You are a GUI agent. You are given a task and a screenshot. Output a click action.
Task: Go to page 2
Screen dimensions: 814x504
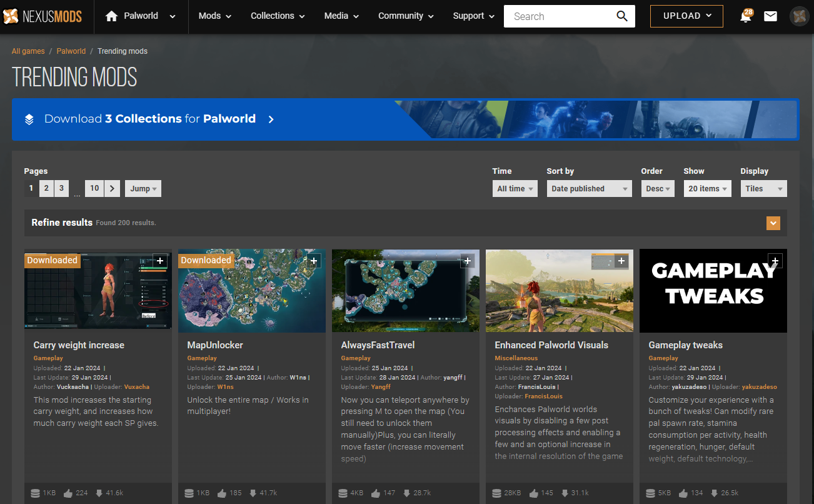[46, 188]
